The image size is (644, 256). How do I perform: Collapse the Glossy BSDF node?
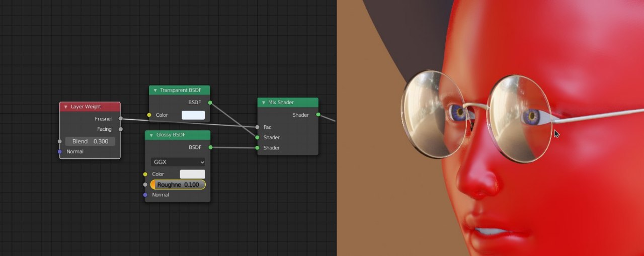pyautogui.click(x=151, y=135)
